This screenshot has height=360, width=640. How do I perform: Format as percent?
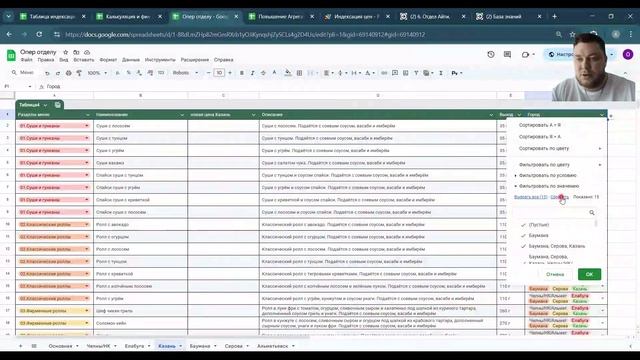point(129,73)
